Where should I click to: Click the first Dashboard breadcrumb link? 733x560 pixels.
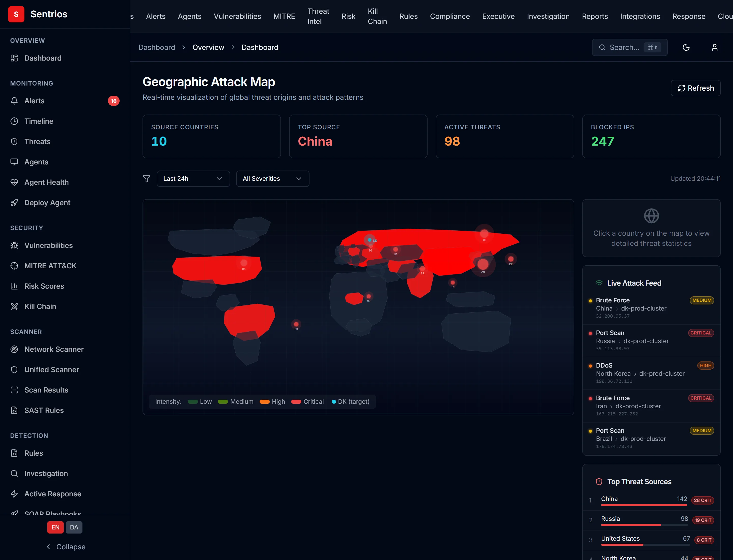click(x=157, y=47)
